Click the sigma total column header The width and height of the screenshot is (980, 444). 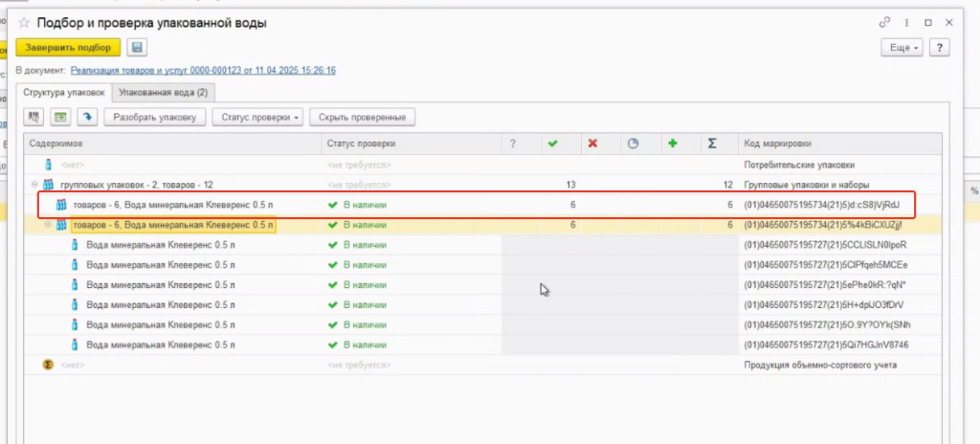click(x=712, y=144)
